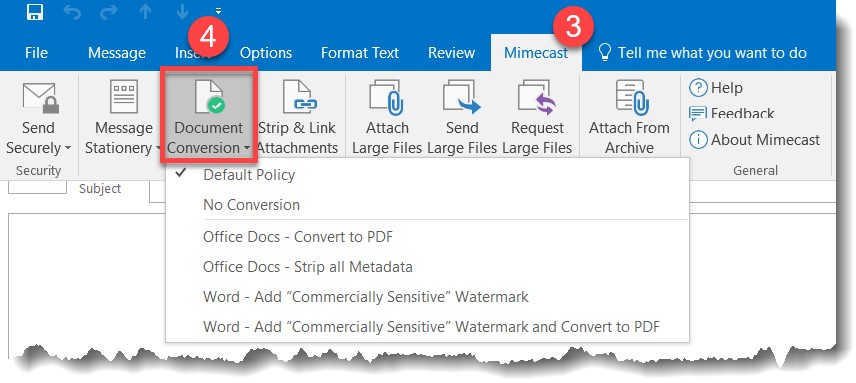This screenshot has height=383, width=856.
Task: Switch to the Options tab
Action: [x=266, y=53]
